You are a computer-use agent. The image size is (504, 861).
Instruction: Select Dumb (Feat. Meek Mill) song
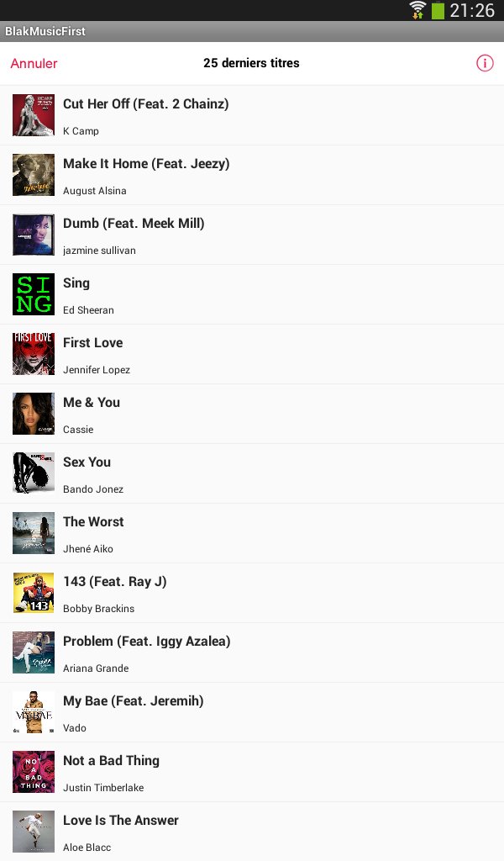[x=252, y=235]
